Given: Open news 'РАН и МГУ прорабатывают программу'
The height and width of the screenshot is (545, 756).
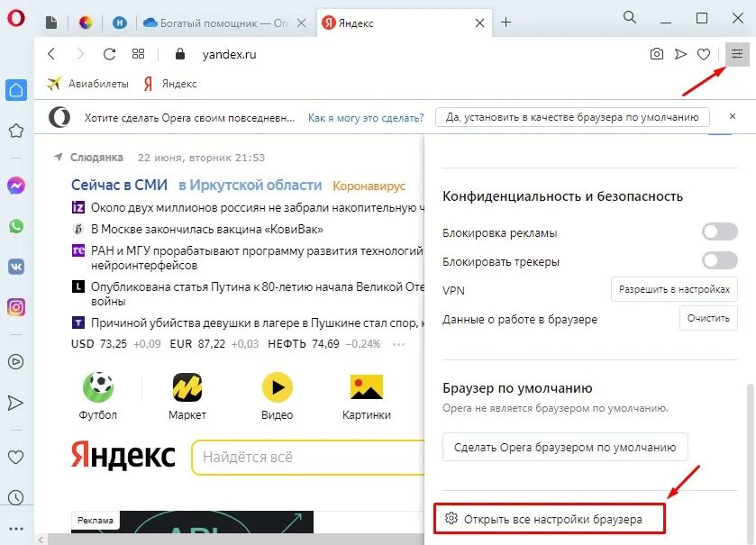Looking at the screenshot, I should [x=257, y=258].
